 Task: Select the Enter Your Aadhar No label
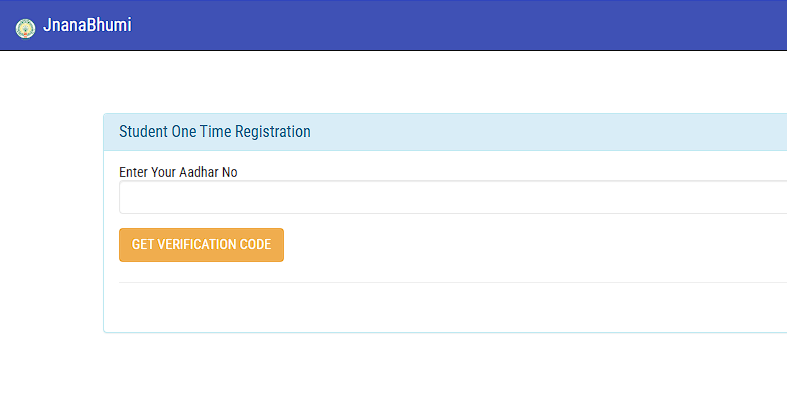pyautogui.click(x=178, y=172)
